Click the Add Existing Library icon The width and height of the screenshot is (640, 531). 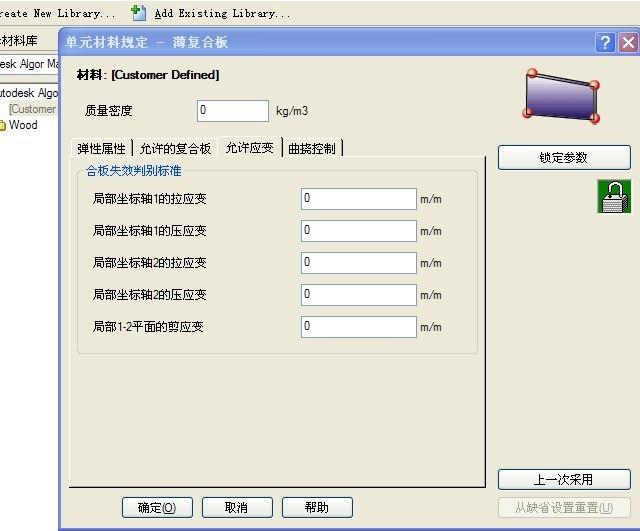click(x=139, y=13)
